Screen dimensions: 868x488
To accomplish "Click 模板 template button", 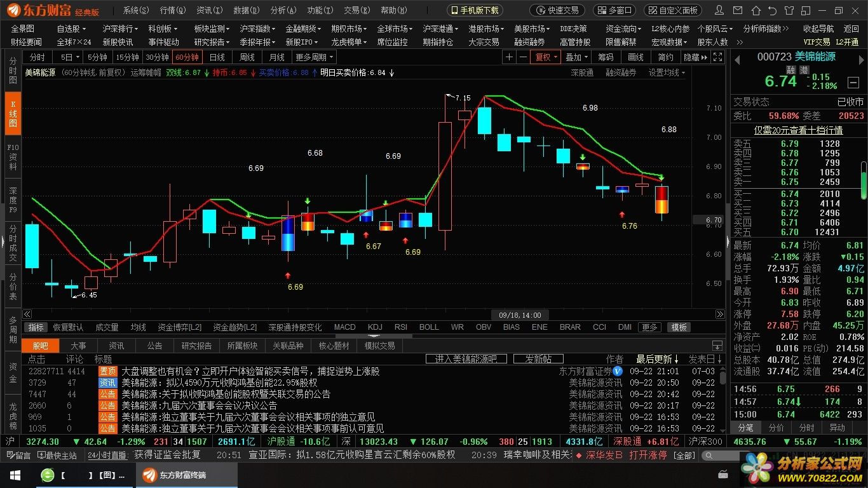I will pos(679,327).
